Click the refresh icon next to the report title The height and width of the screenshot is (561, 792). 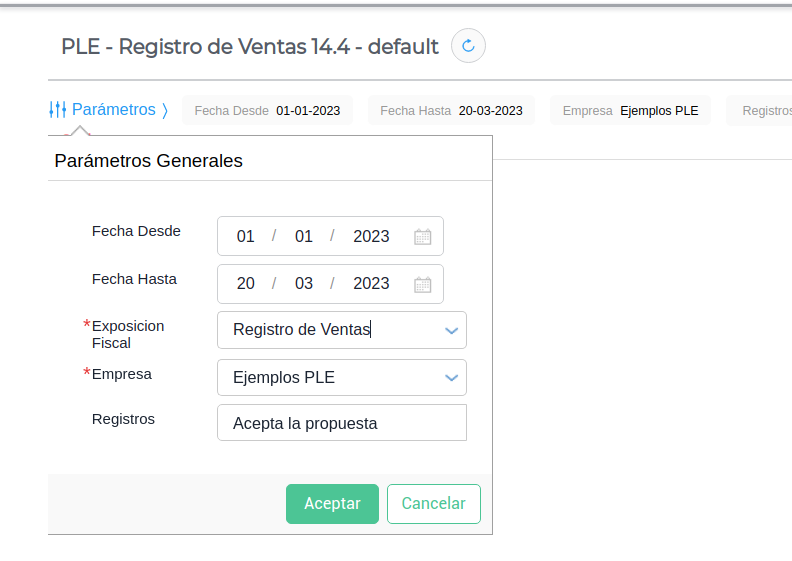click(468, 45)
